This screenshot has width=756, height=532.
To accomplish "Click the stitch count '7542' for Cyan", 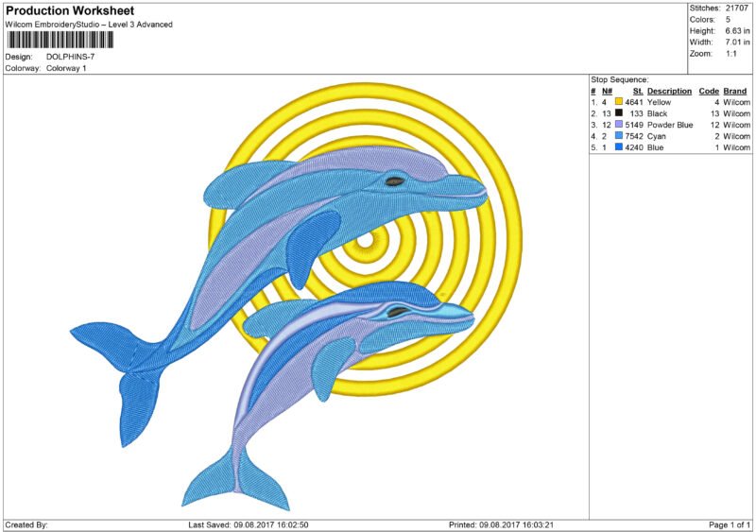I will click(634, 136).
